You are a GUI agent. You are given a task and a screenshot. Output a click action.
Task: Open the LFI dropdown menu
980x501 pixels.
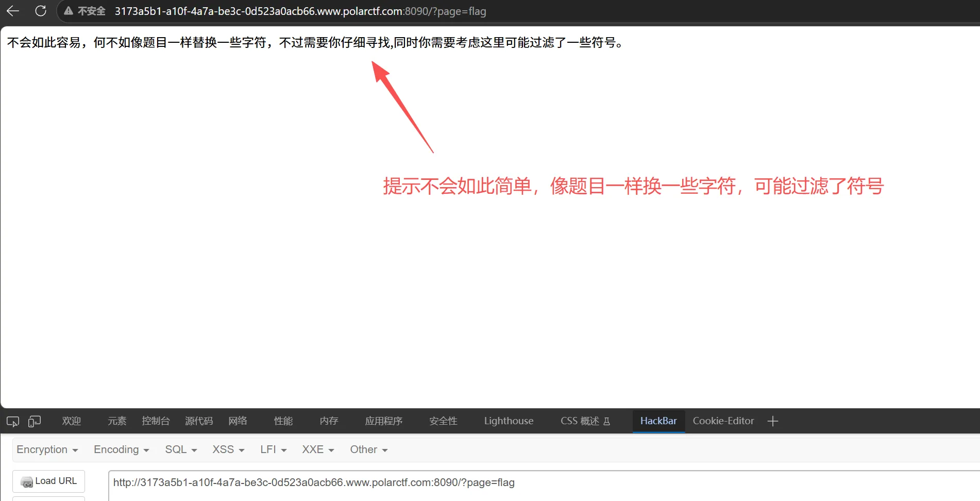[x=274, y=449]
